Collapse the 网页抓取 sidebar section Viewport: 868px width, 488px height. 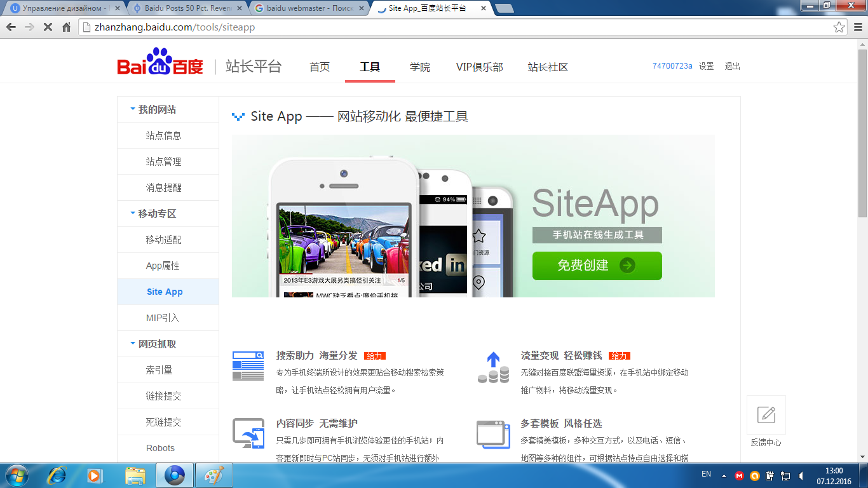pos(133,344)
